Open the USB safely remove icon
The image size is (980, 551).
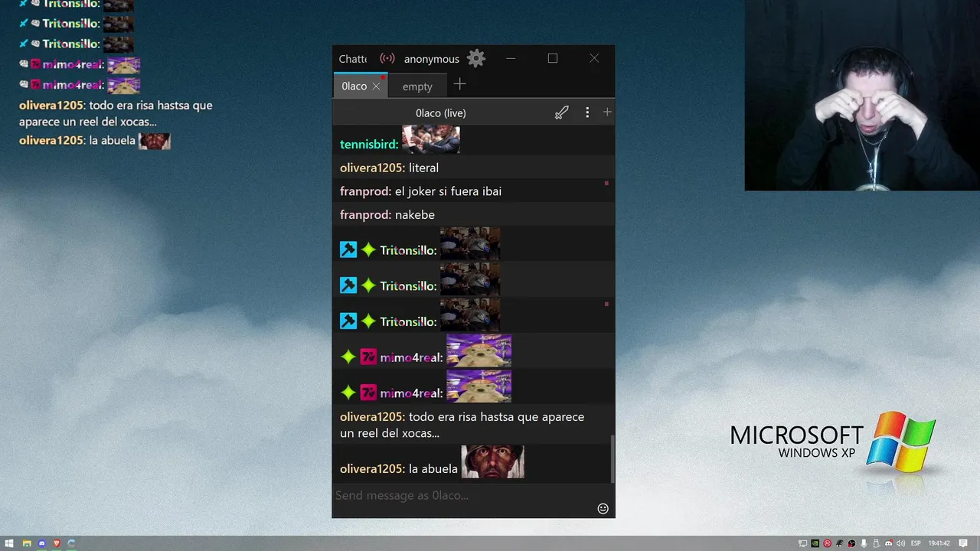point(876,543)
